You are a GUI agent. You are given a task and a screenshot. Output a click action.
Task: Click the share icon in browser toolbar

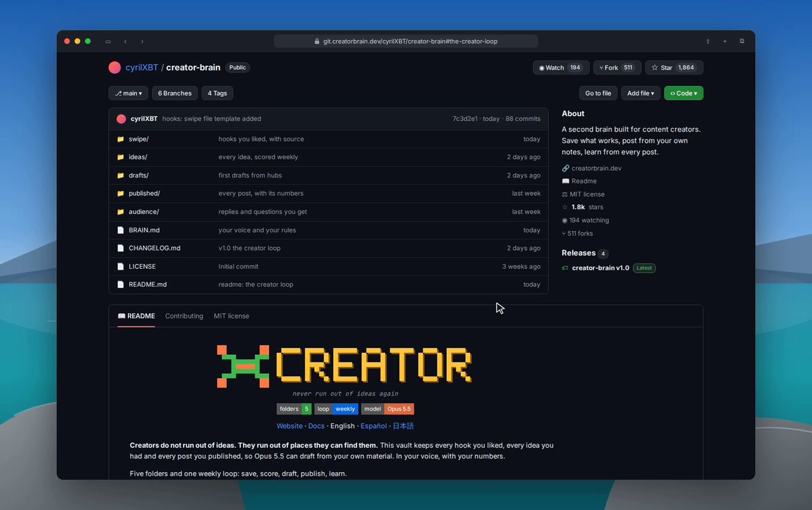pyautogui.click(x=708, y=41)
